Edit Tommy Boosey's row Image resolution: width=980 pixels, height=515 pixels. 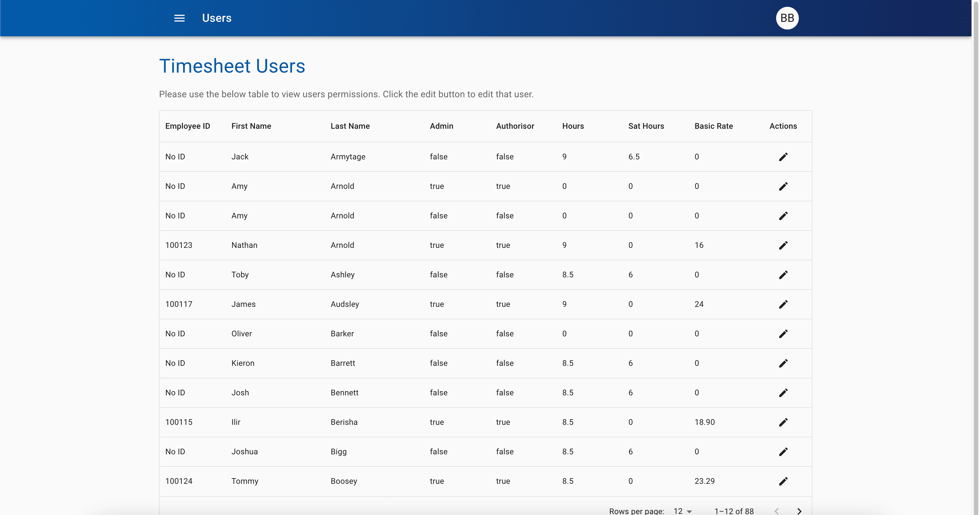[783, 481]
